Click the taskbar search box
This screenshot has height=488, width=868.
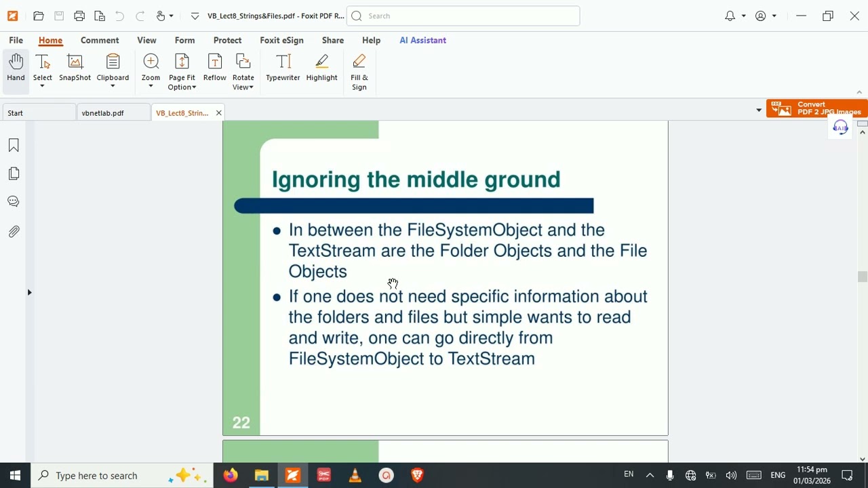coord(123,476)
